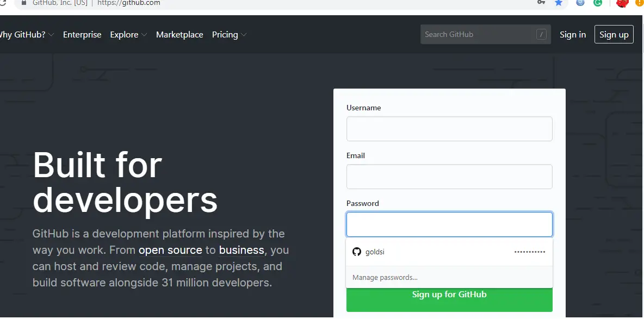Click the key icon in the address bar
The image size is (644, 319).
click(541, 3)
